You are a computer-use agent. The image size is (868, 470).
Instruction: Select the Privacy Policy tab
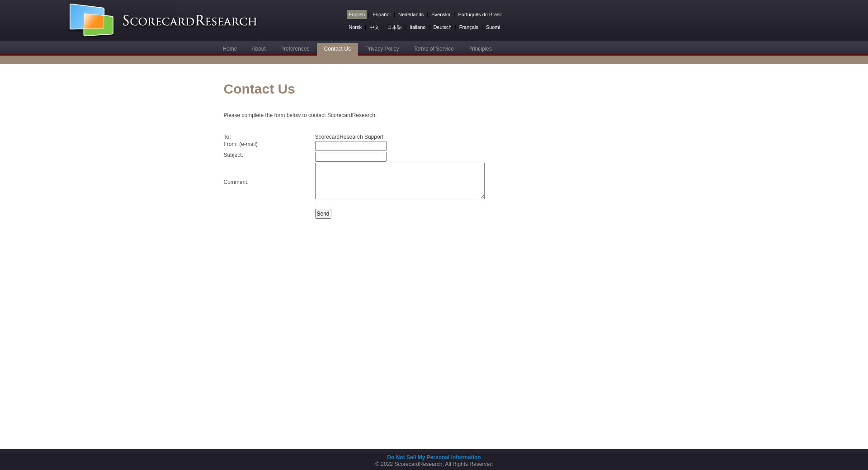382,49
